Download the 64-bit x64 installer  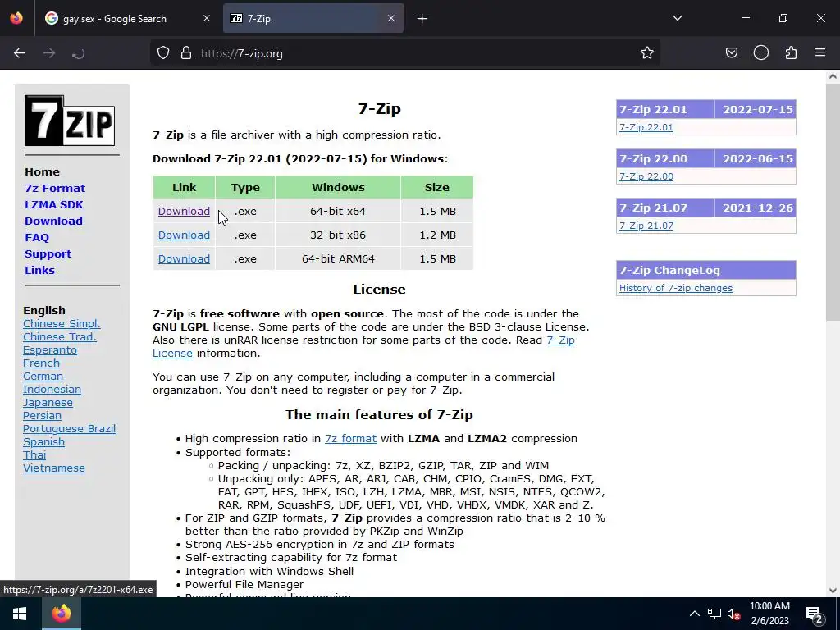(184, 211)
